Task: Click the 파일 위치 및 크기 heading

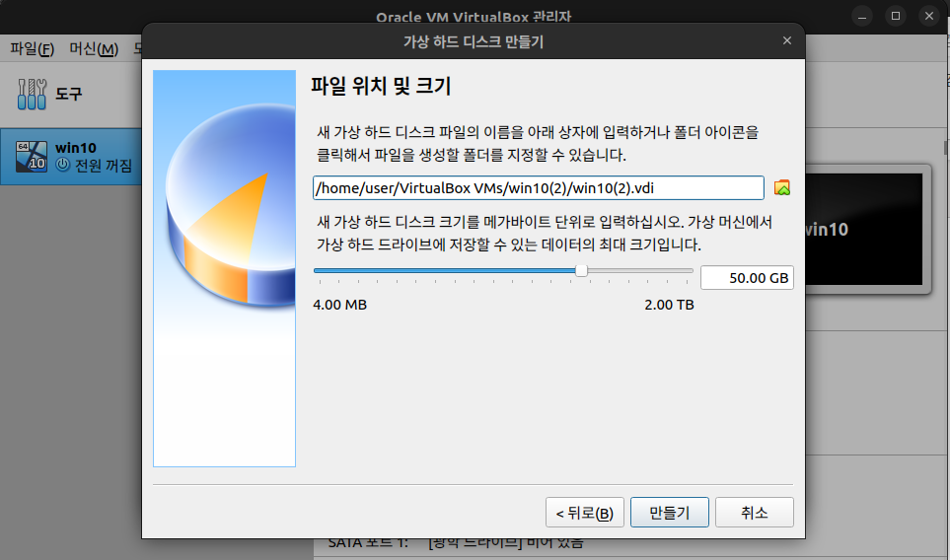Action: [x=381, y=86]
